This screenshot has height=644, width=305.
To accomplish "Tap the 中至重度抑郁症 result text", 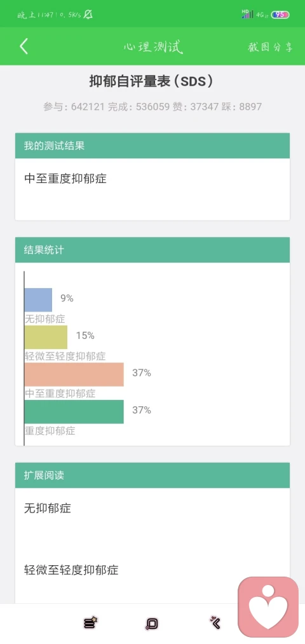I will tap(65, 179).
